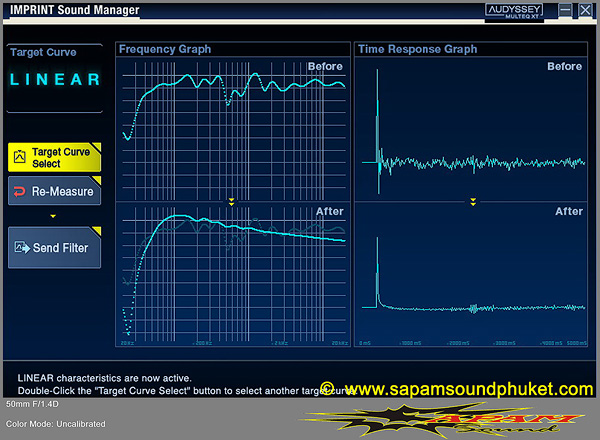The width and height of the screenshot is (600, 440).
Task: Click the Before frequency response graph
Action: click(x=233, y=129)
